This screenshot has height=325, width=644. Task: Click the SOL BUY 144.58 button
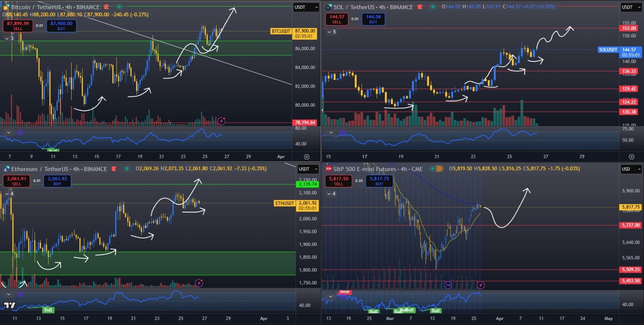pos(374,19)
